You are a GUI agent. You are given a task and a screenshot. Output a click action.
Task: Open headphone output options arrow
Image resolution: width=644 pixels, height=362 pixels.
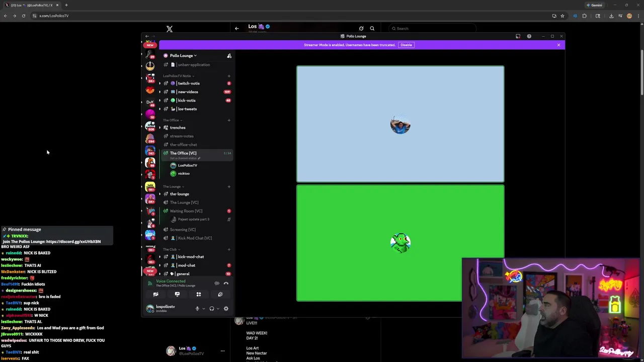[218, 309]
